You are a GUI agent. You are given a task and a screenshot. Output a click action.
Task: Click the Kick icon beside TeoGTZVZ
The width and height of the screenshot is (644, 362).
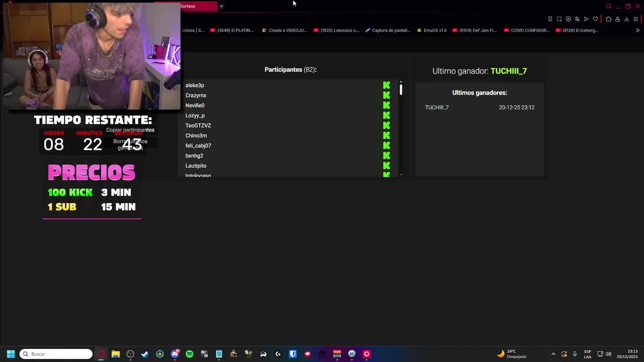click(x=386, y=126)
